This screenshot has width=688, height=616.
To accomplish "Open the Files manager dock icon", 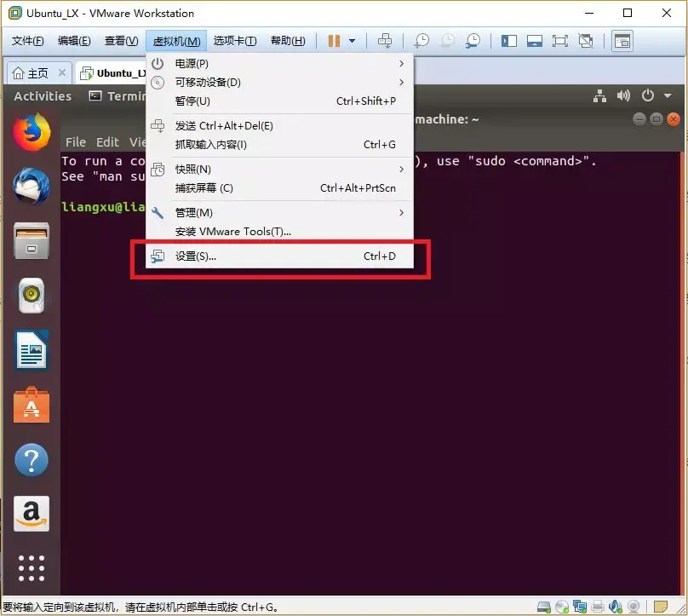I will click(32, 240).
